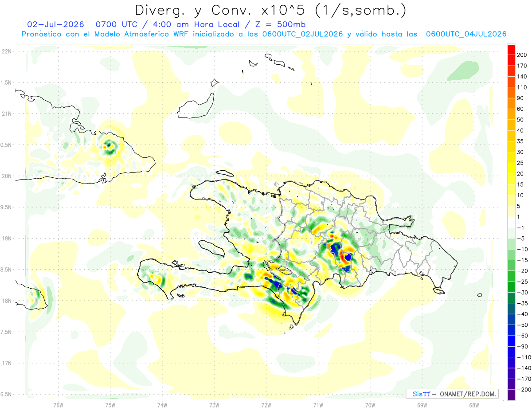Select the bottom purple color bar segment below -200
The height and width of the screenshot is (411, 532).
[511, 395]
